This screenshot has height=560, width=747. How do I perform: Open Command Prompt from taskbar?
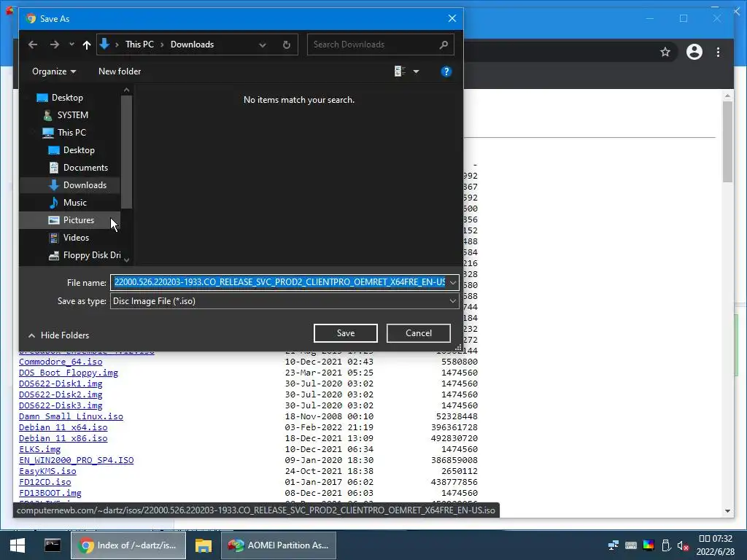[x=53, y=545]
